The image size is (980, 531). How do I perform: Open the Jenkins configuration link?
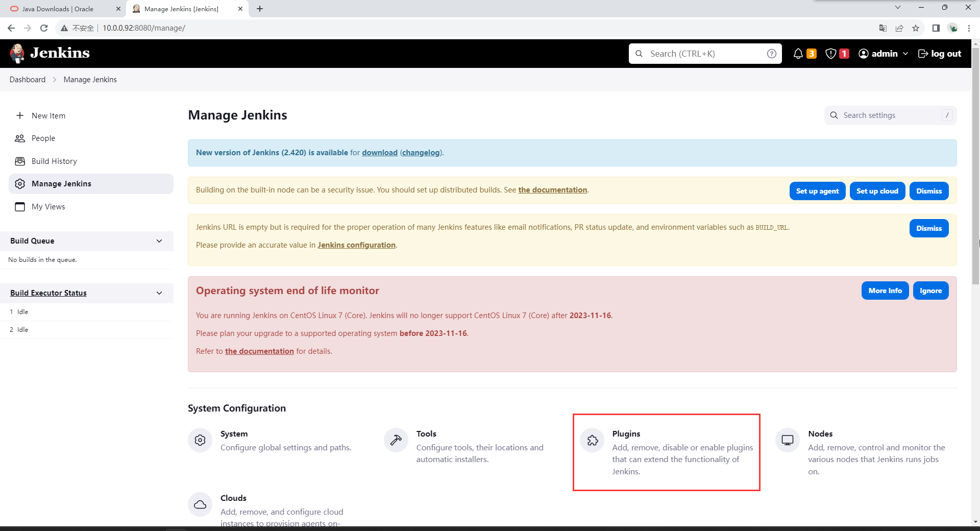pyautogui.click(x=356, y=245)
